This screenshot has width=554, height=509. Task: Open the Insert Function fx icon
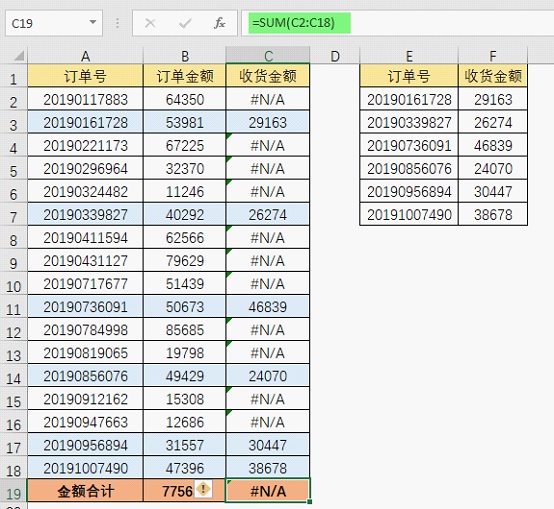pos(219,23)
